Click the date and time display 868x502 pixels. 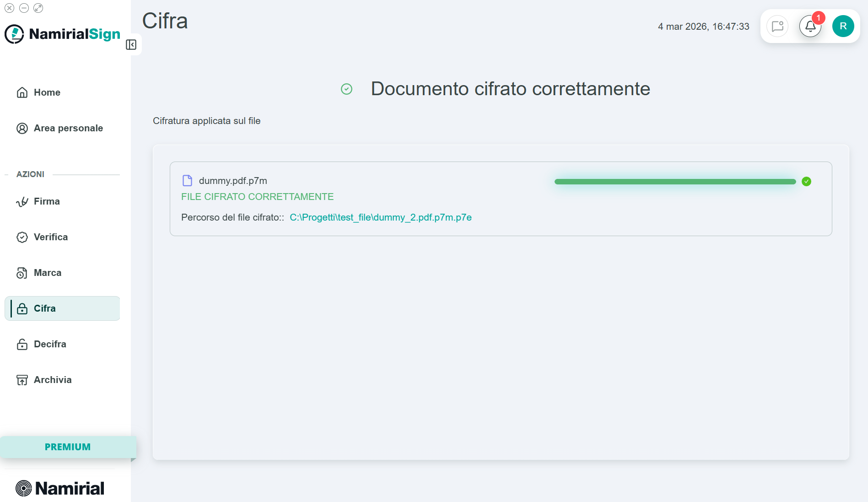tap(704, 27)
